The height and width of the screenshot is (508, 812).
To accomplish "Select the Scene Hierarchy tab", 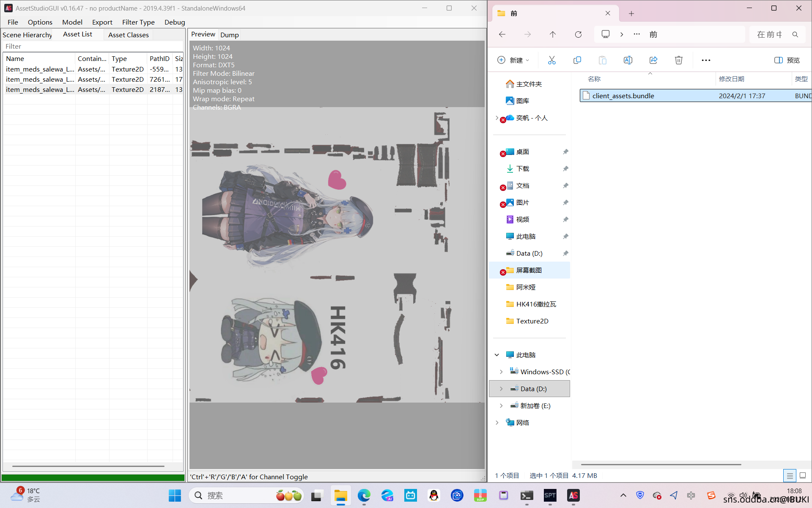I will tap(27, 35).
